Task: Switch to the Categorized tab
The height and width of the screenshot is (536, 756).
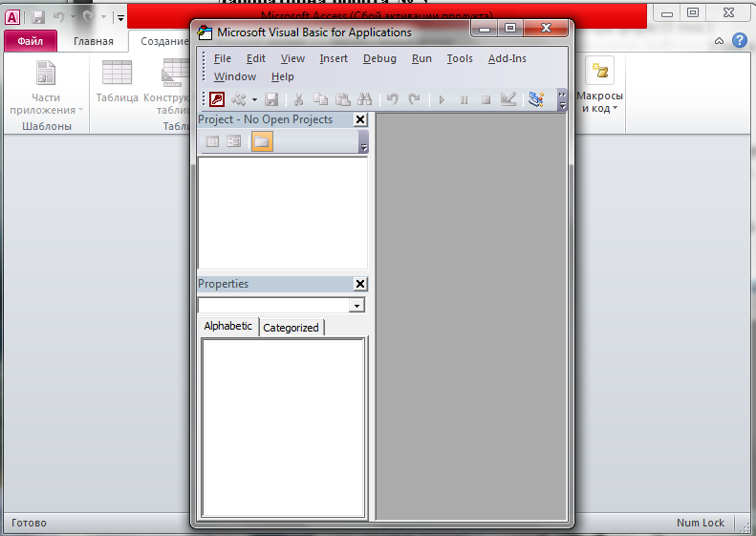Action: [x=291, y=328]
